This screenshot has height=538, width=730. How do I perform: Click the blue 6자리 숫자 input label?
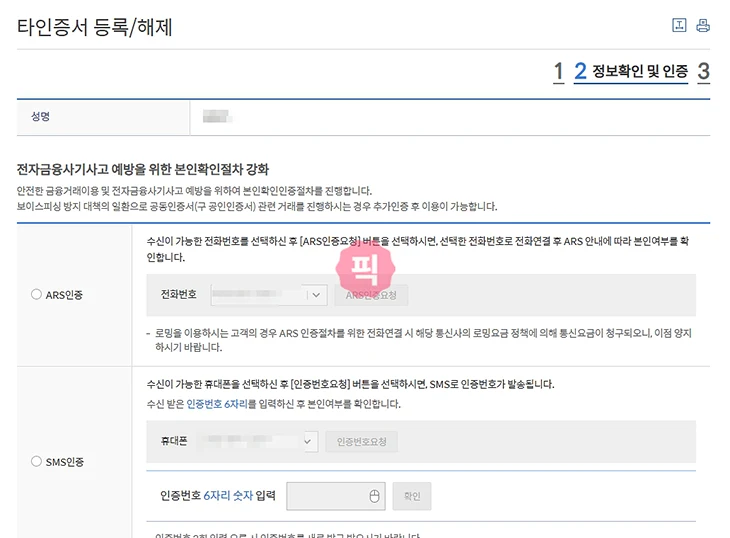228,496
